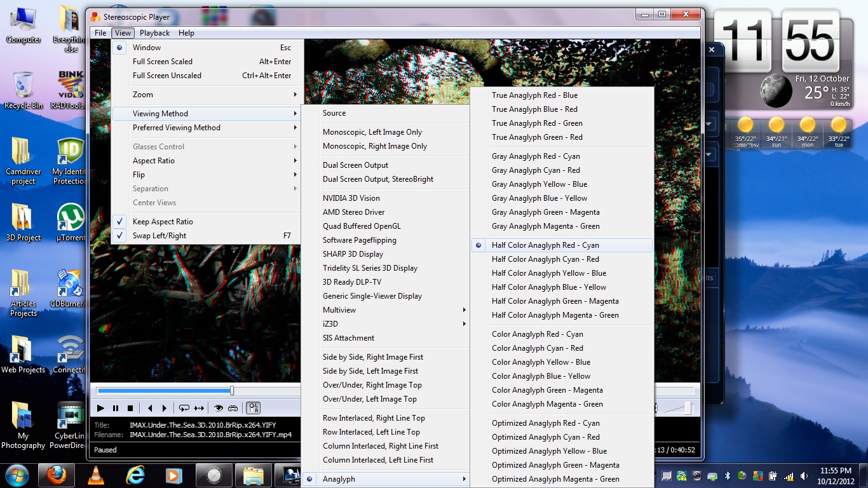This screenshot has width=868, height=488.
Task: Expand the iZ3D submenu
Action: 386,324
